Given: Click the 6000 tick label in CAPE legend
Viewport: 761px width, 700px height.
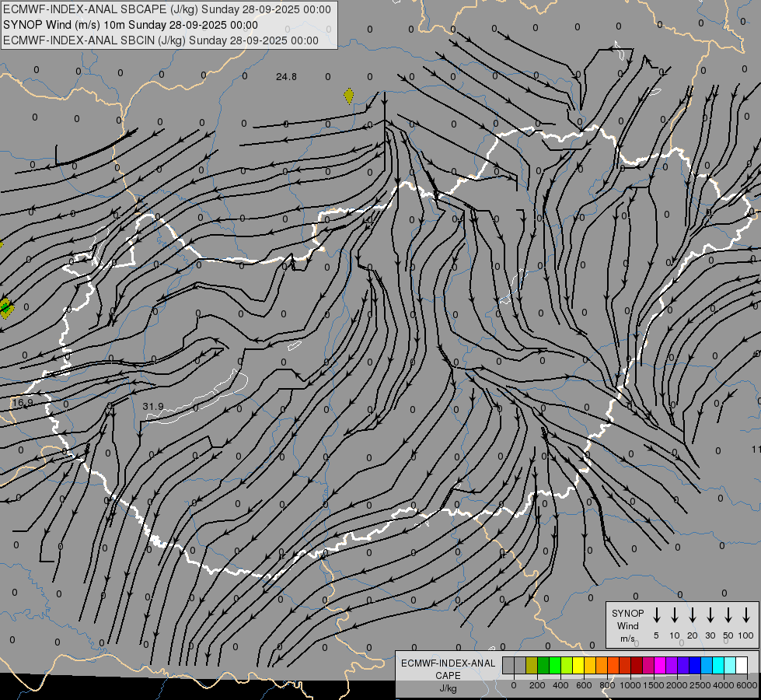Looking at the screenshot, I should [747, 685].
